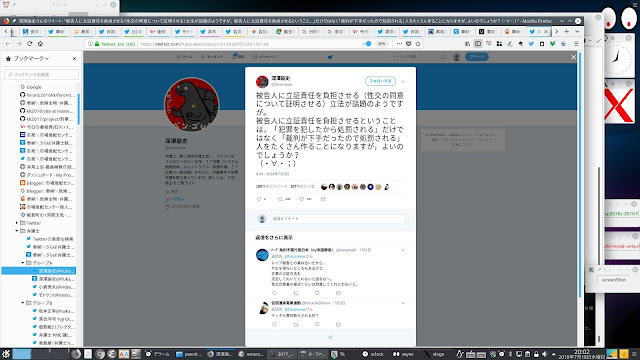
Task: Reload the current page
Action: [x=29, y=44]
